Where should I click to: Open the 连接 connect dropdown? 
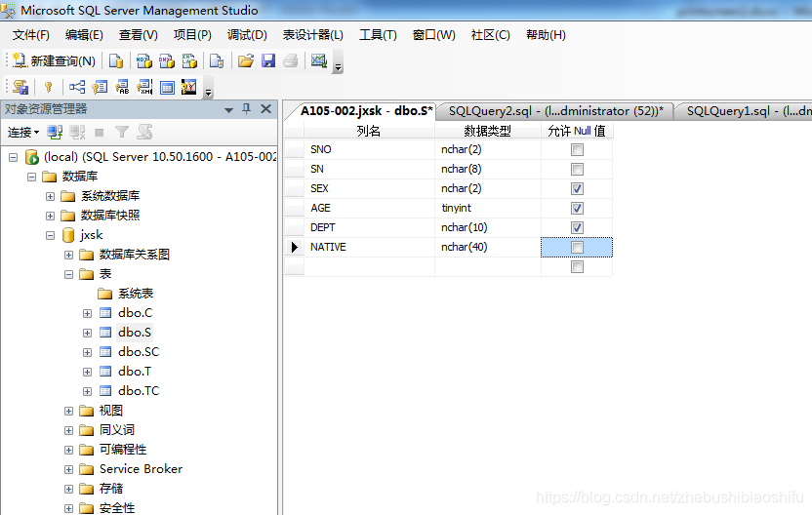click(23, 133)
